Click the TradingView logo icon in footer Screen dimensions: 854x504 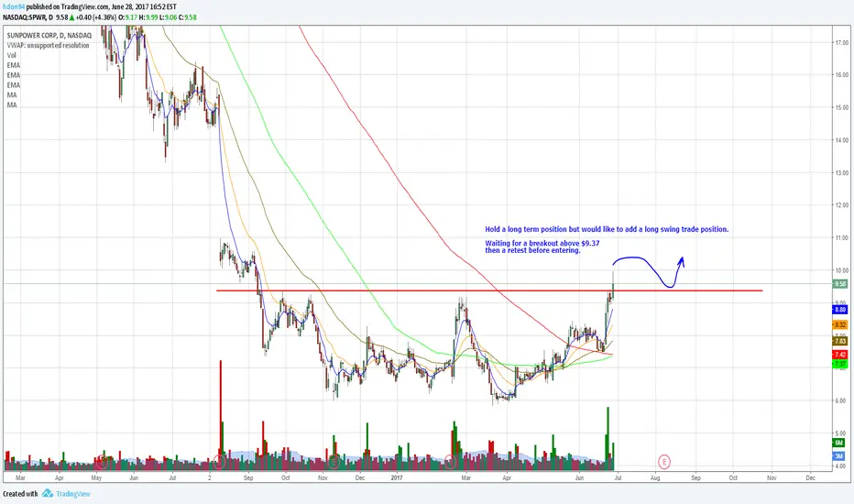(48, 493)
